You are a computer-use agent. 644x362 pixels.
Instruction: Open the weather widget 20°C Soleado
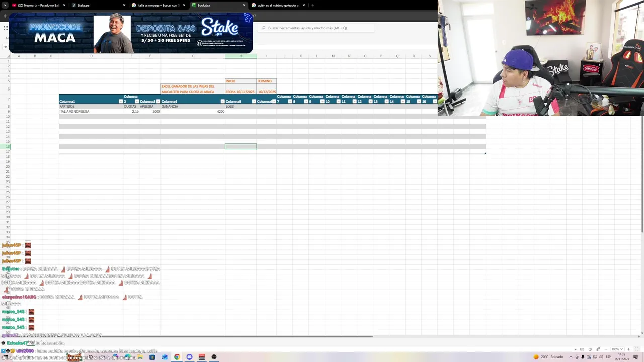tap(548, 357)
